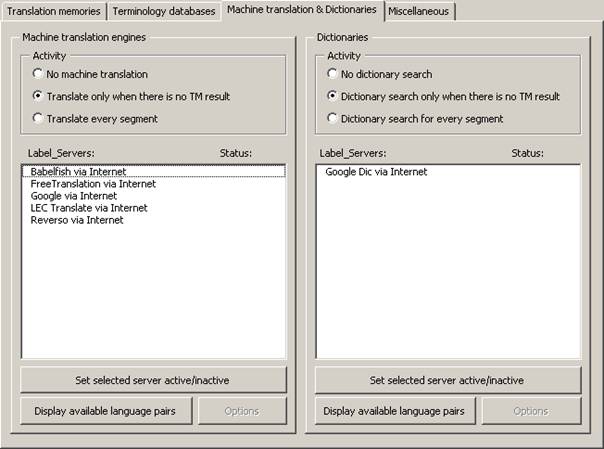Choose Translate only when there is no TM result
This screenshot has height=449, width=604.
tap(38, 96)
